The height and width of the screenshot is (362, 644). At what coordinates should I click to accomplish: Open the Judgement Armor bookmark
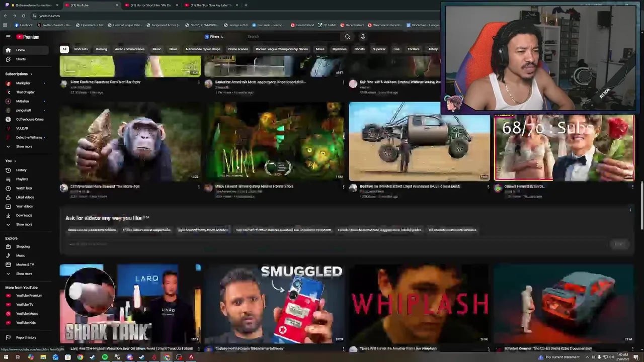coord(163,25)
